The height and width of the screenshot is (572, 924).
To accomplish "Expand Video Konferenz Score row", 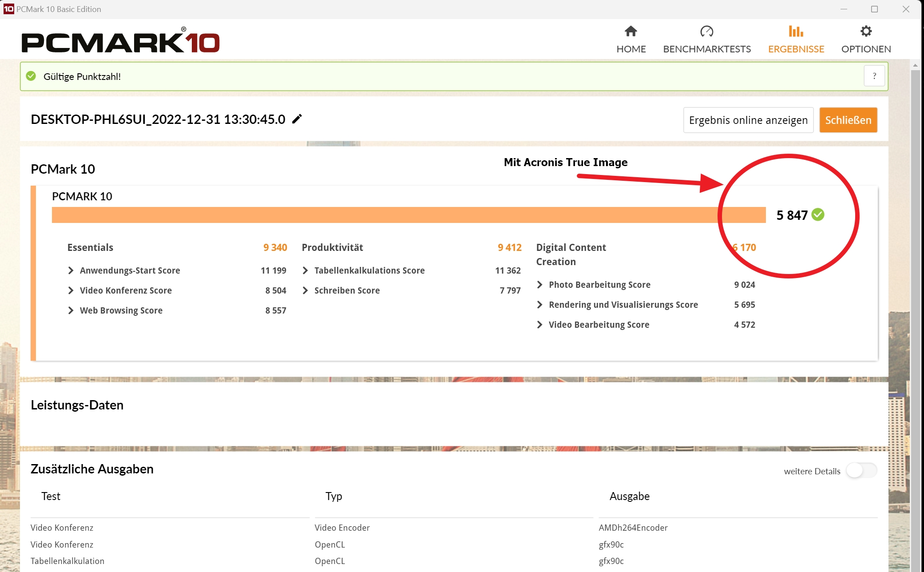I will (71, 290).
